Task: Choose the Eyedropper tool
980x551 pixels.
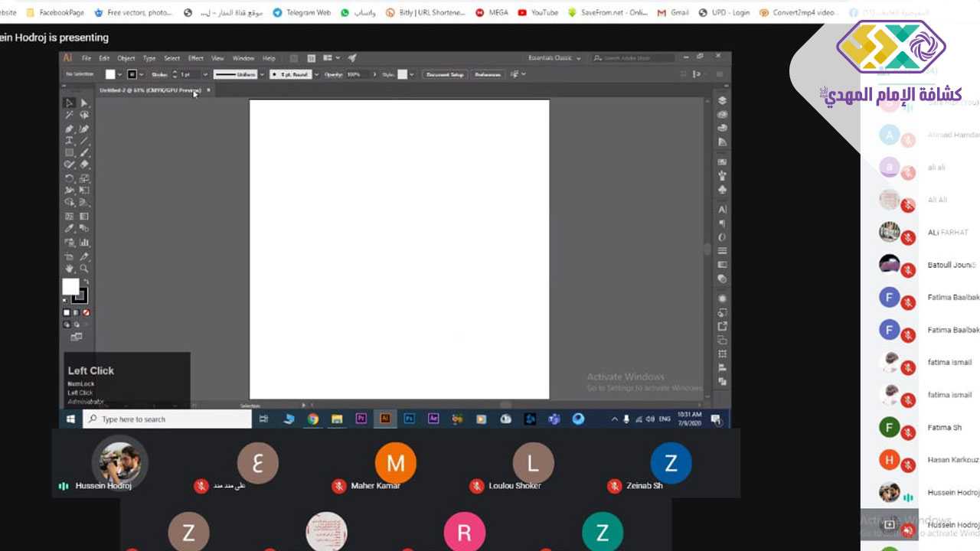Action: pos(70,229)
